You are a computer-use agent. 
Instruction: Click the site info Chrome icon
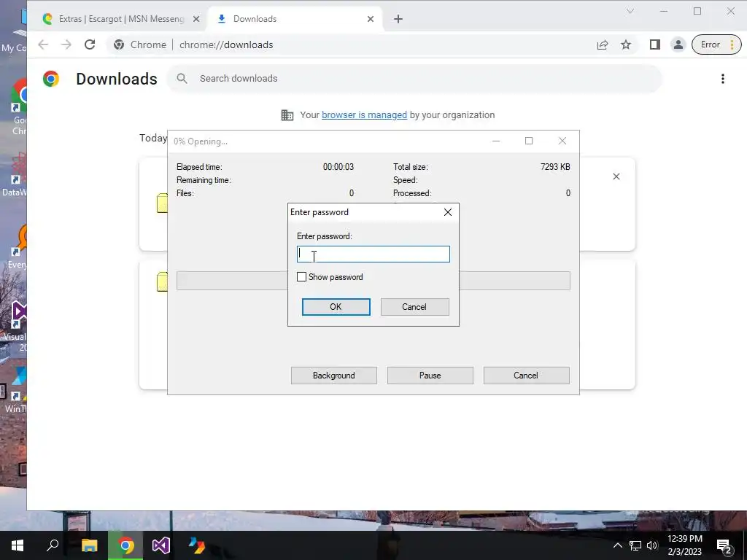pos(119,44)
